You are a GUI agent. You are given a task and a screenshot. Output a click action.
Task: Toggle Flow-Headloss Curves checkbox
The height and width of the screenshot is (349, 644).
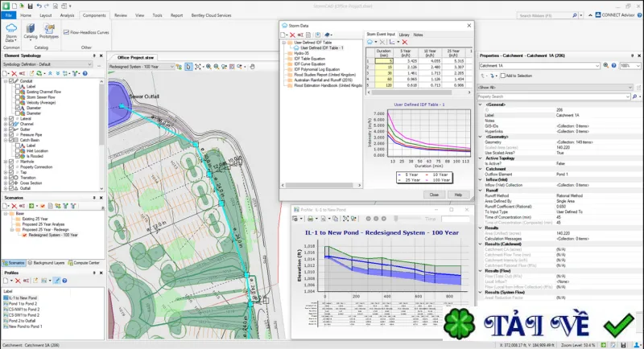[66, 32]
